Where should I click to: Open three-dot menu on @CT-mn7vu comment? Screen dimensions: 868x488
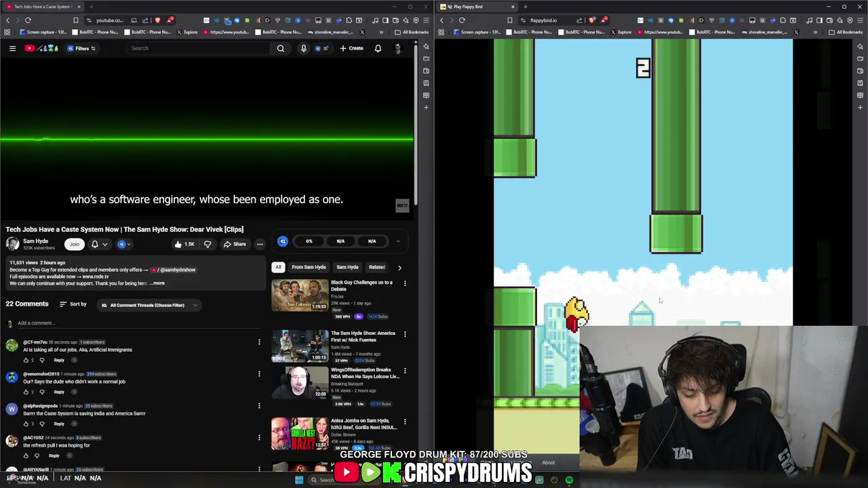259,342
